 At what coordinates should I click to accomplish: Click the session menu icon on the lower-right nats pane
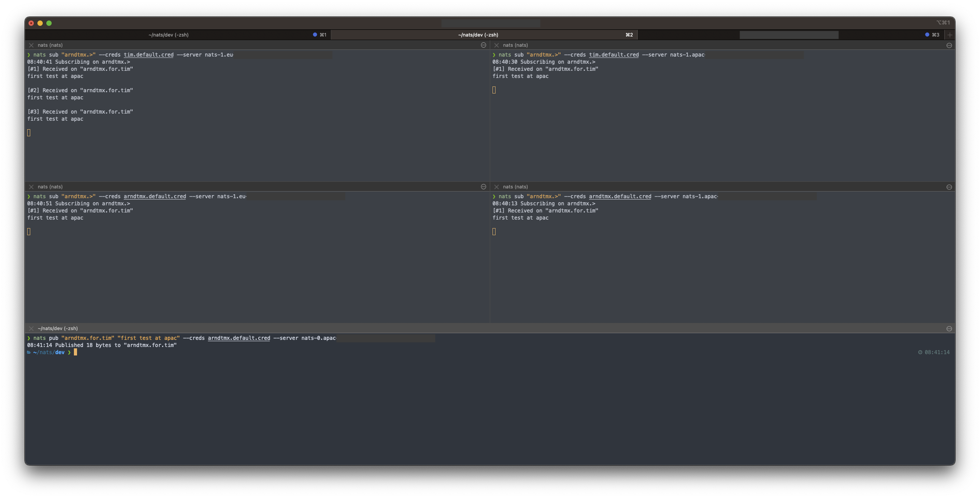(949, 187)
